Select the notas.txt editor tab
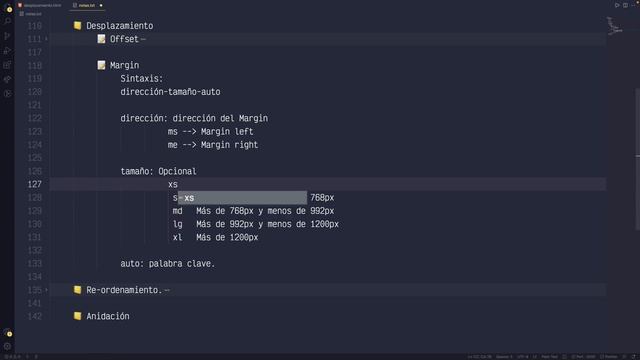Image resolution: width=640 pixels, height=360 pixels. 87,5
